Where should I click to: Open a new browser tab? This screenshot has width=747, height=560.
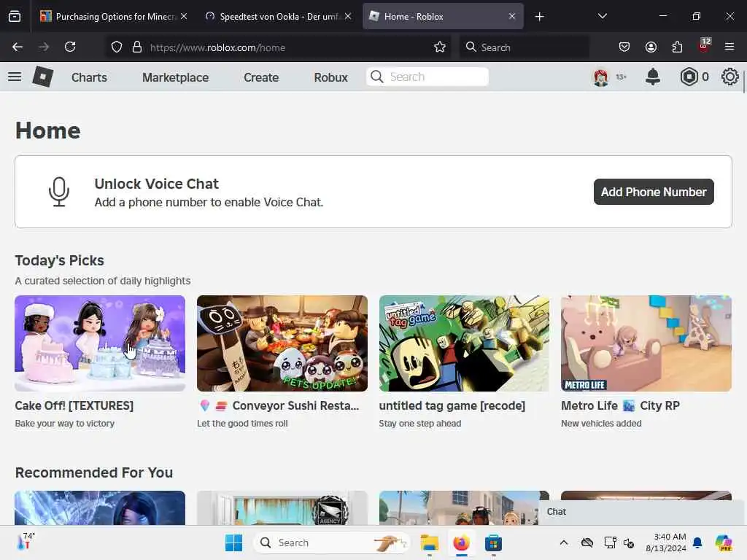[539, 17]
